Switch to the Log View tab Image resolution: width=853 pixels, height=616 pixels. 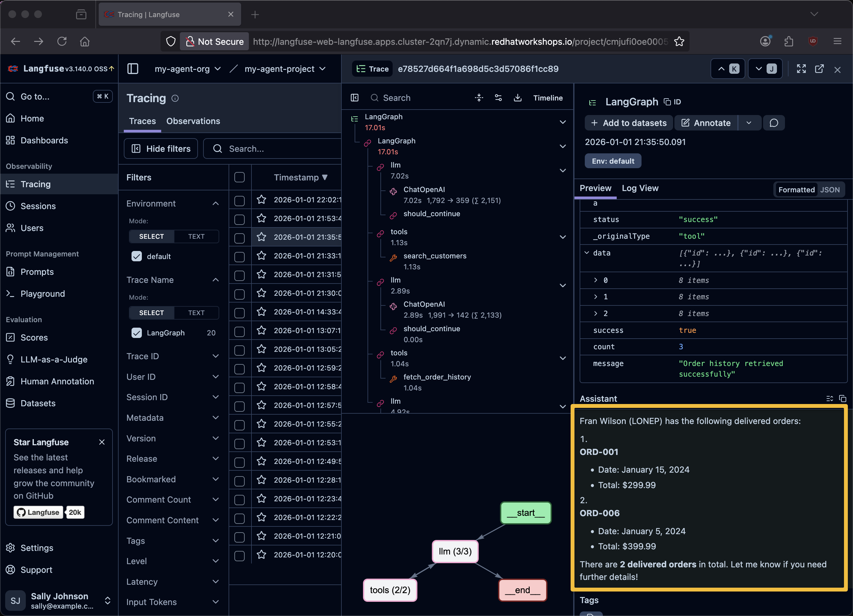coord(640,188)
